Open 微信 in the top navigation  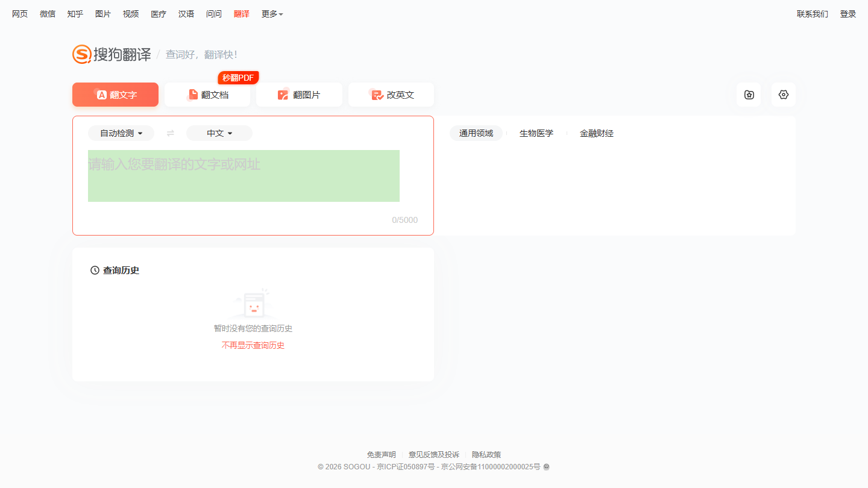coord(48,14)
